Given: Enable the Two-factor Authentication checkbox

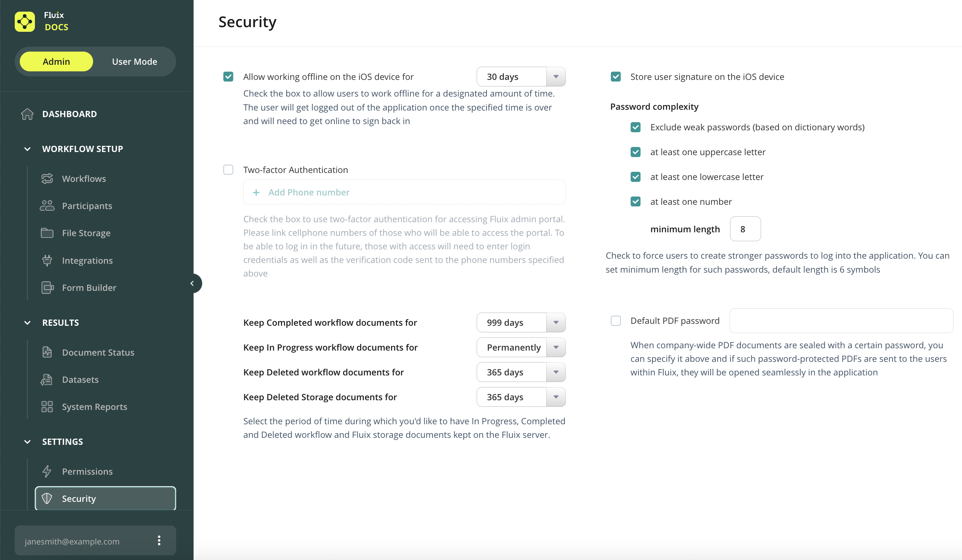Looking at the screenshot, I should [x=228, y=170].
